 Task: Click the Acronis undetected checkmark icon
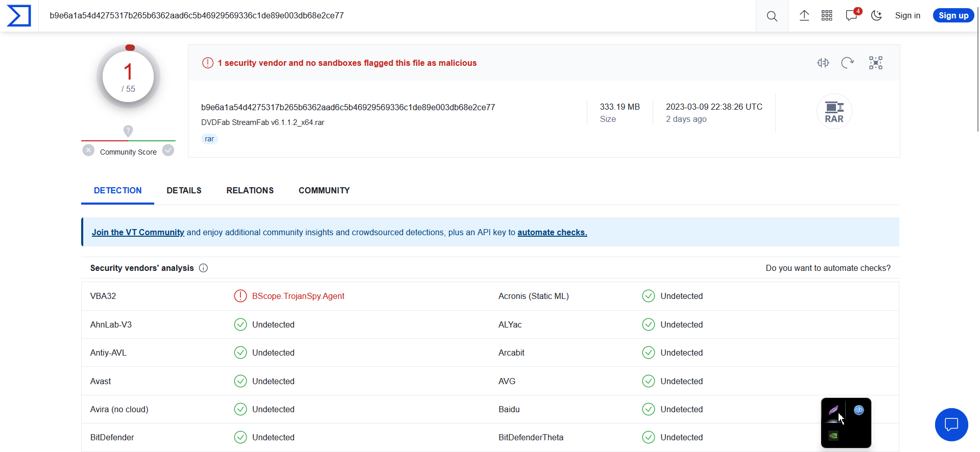[649, 296]
